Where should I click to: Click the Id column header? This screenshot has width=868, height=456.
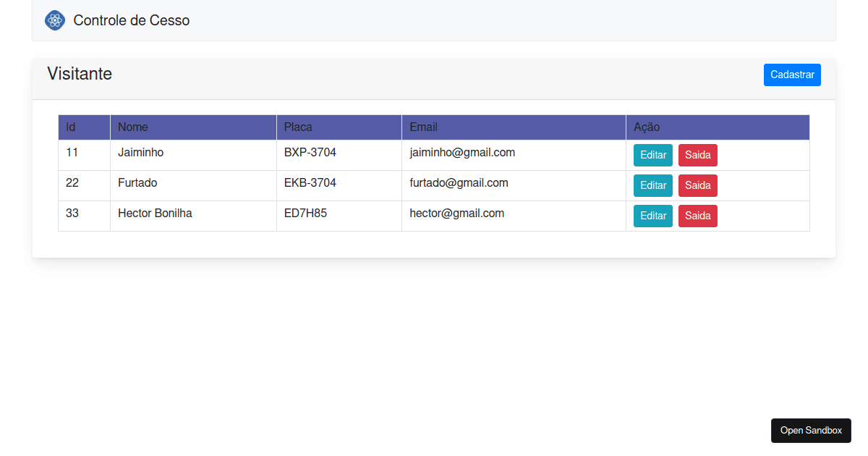[70, 127]
